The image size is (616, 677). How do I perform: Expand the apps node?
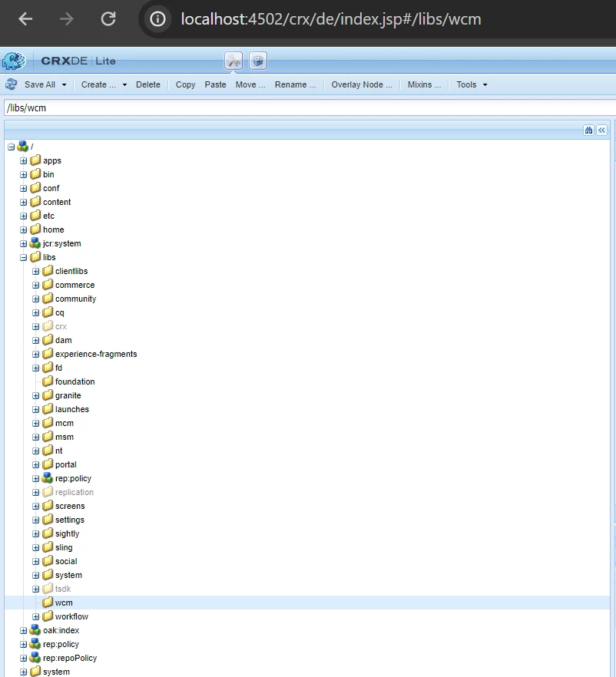coord(23,160)
